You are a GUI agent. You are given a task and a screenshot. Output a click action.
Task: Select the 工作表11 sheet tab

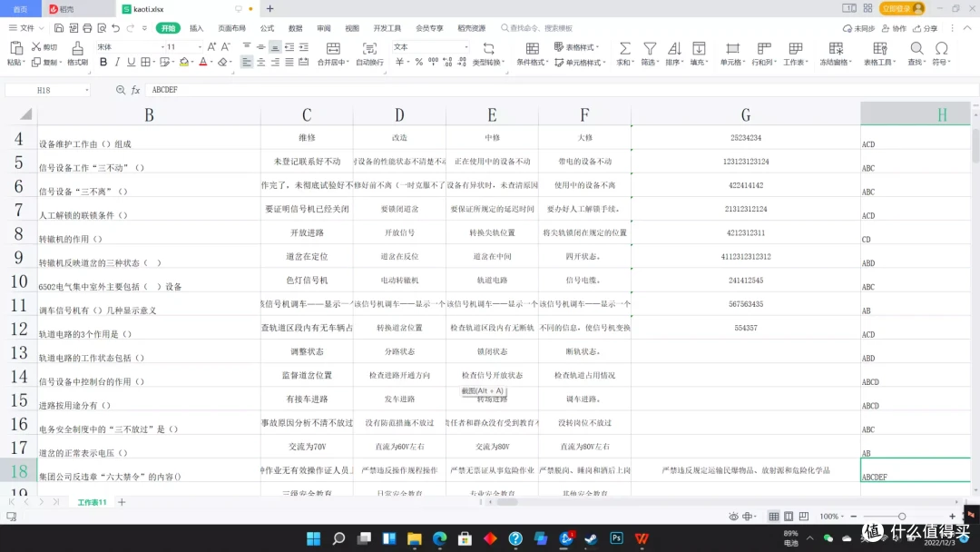92,502
